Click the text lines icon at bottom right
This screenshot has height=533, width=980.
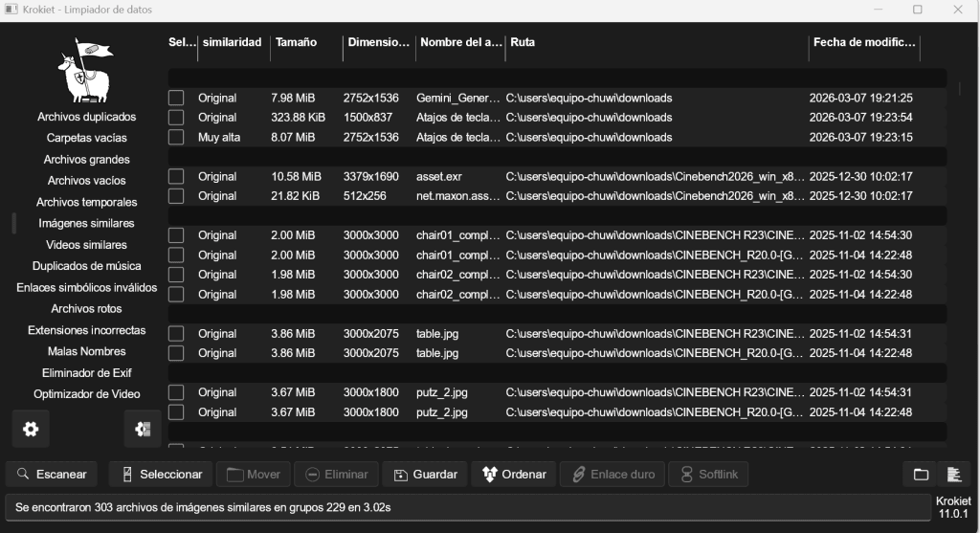[954, 475]
